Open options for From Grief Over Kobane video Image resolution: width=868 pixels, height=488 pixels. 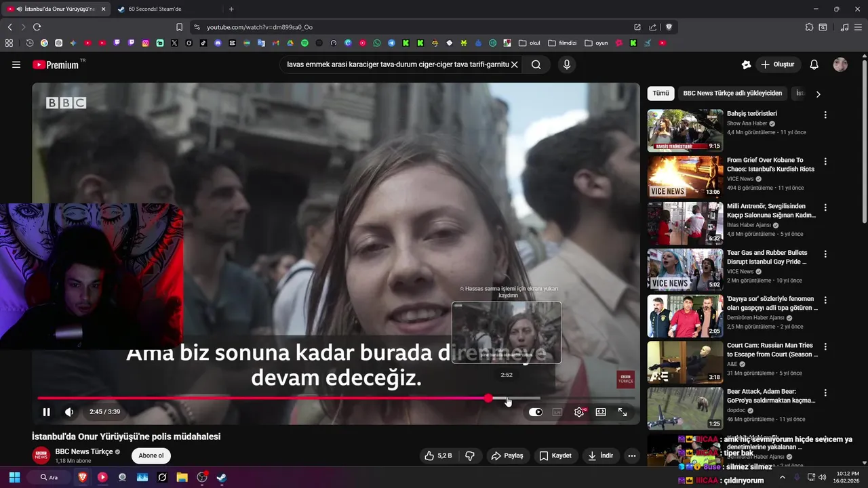825,161
